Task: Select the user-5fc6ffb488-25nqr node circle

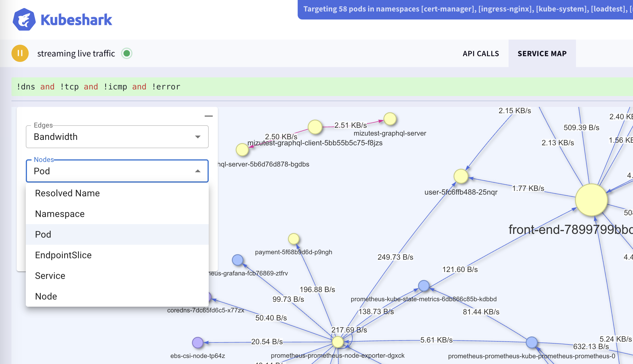Action: [x=461, y=176]
